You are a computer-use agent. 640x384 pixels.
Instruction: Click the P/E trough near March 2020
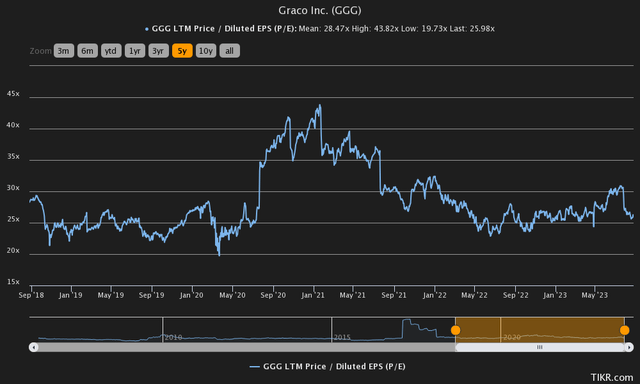point(219,255)
